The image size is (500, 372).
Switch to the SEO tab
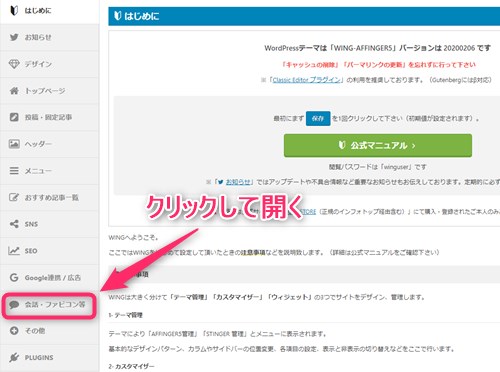tap(49, 250)
